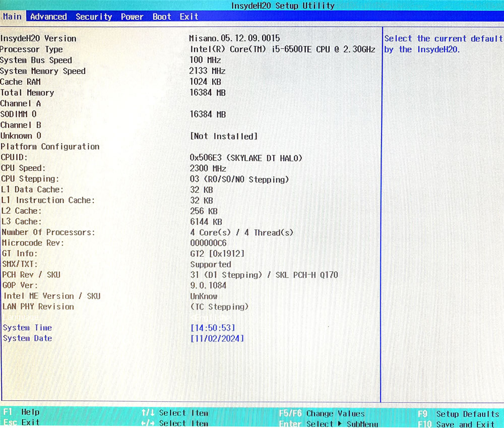Select the InsydeH20 Version row

coord(38,38)
